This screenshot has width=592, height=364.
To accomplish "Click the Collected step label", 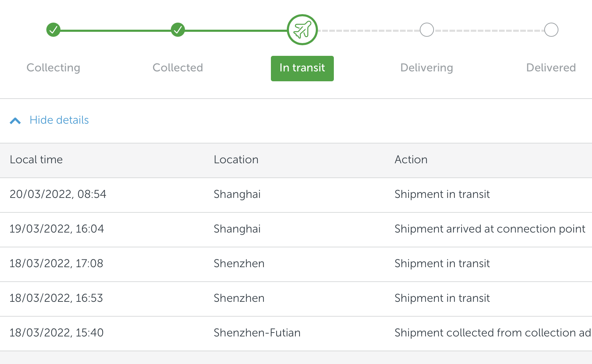I will (x=178, y=68).
